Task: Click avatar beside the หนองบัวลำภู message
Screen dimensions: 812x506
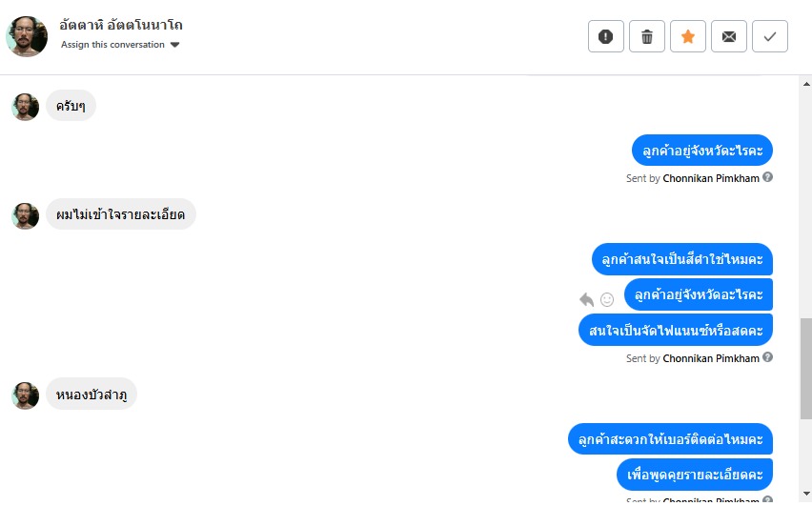Action: (26, 395)
